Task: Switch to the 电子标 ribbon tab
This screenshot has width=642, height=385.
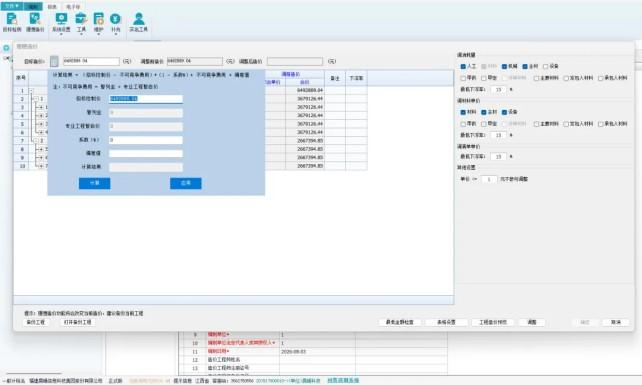Action: coord(73,7)
